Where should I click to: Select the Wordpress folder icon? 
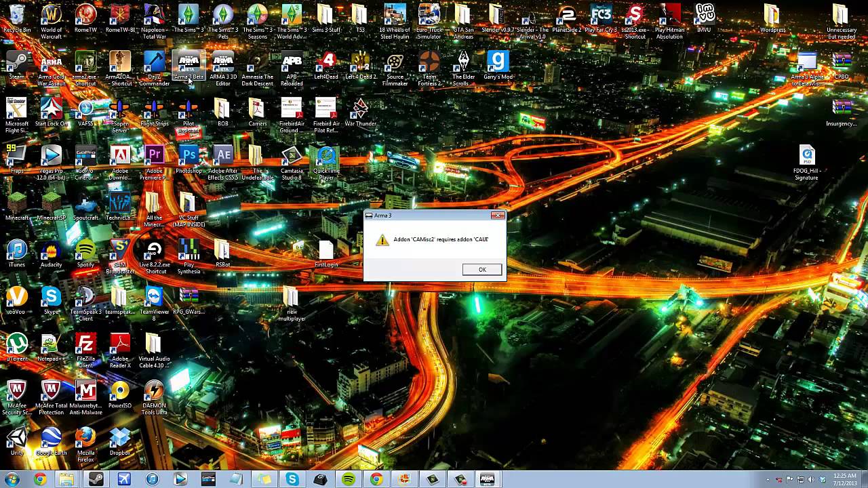[x=772, y=19]
